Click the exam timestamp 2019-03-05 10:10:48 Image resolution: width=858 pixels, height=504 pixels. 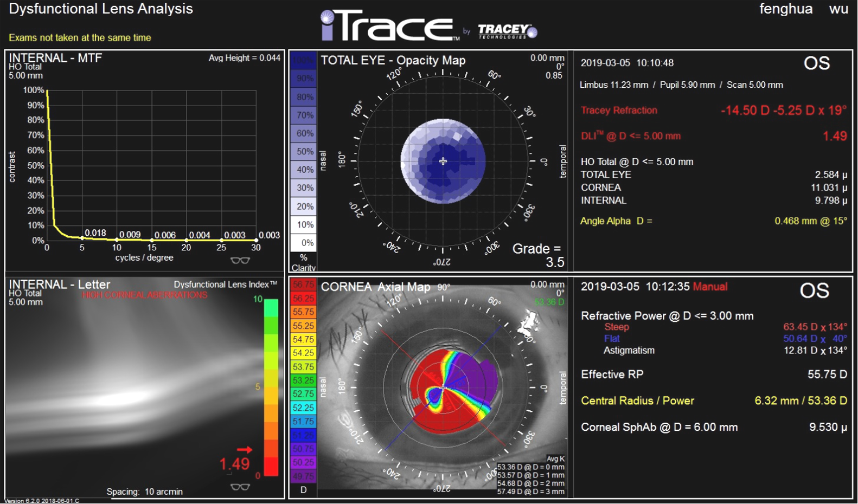coord(627,63)
